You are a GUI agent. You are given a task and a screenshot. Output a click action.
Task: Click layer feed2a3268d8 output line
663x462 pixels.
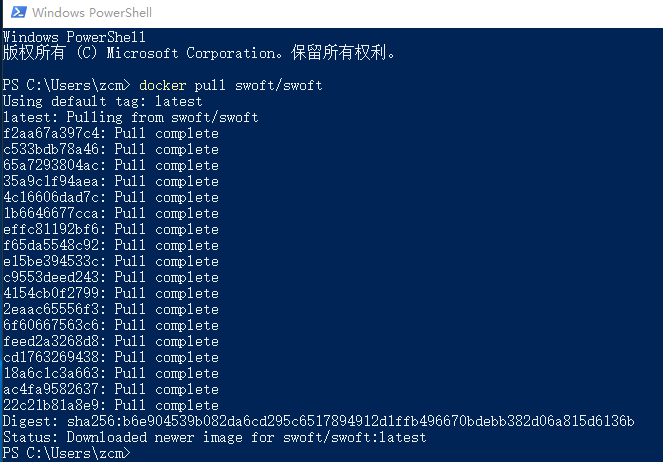click(111, 341)
